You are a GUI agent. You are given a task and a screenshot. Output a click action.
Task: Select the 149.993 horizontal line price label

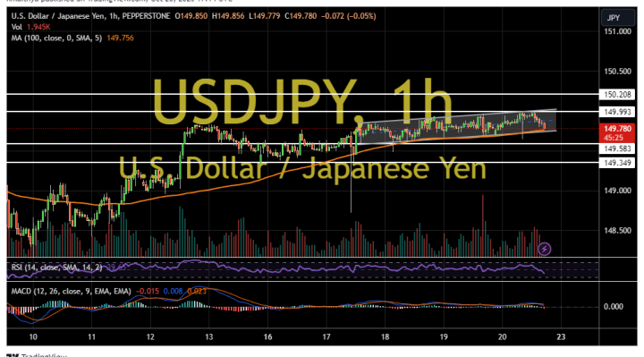click(617, 112)
